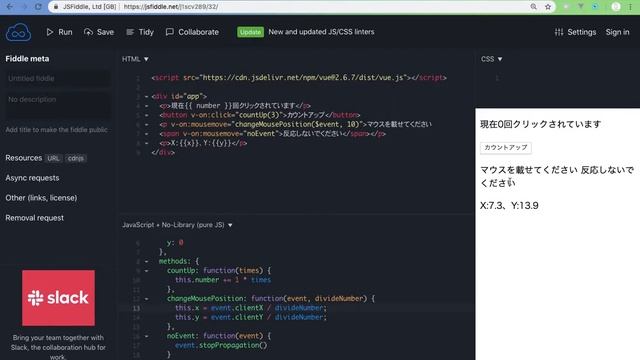Click the browser back arrow
The width and height of the screenshot is (640, 360).
(x=10, y=7)
